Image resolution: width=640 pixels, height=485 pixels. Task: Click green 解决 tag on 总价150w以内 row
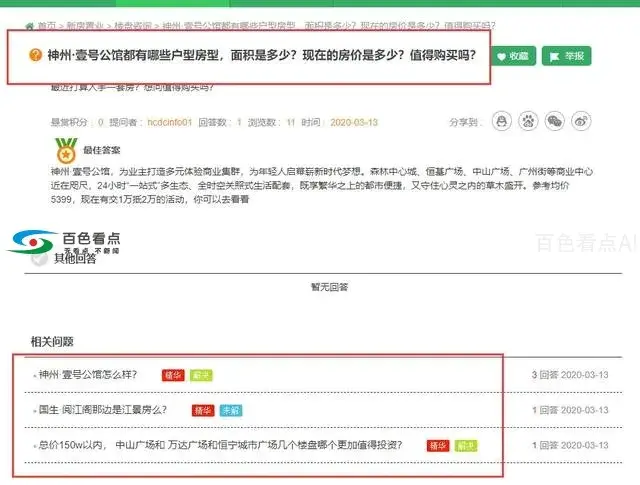(466, 446)
